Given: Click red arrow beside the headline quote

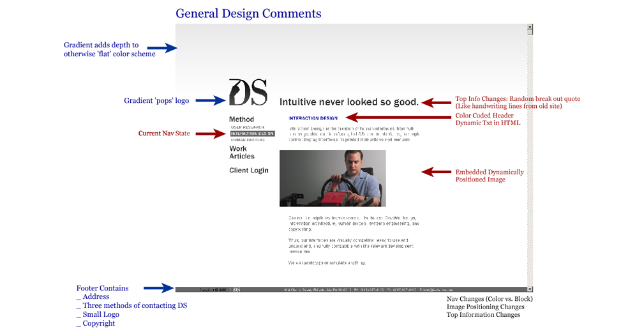Looking at the screenshot, I should click(x=437, y=102).
